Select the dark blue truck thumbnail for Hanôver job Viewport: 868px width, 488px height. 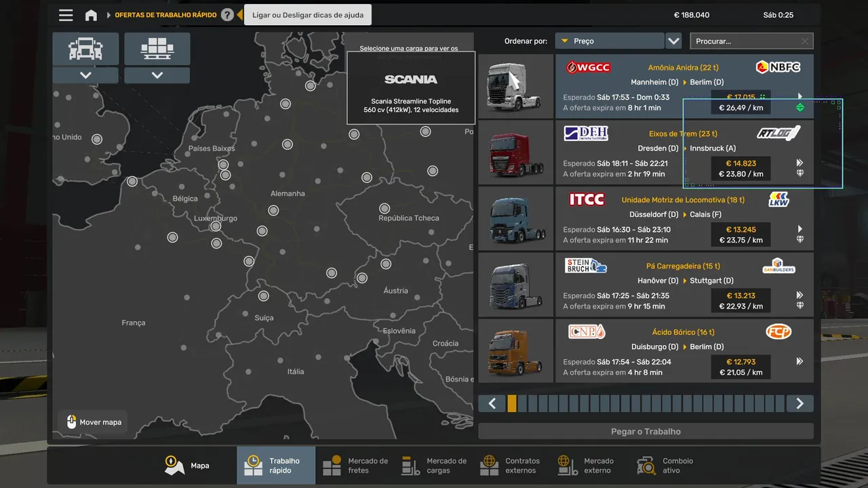click(x=516, y=285)
